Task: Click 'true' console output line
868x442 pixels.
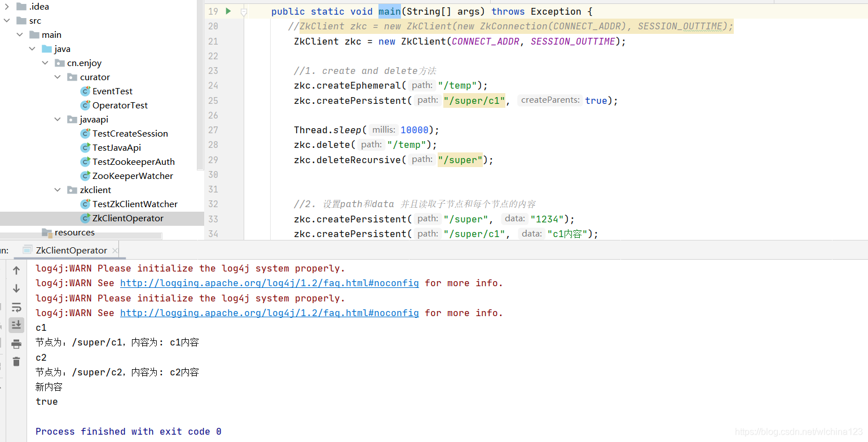Action: (x=47, y=401)
